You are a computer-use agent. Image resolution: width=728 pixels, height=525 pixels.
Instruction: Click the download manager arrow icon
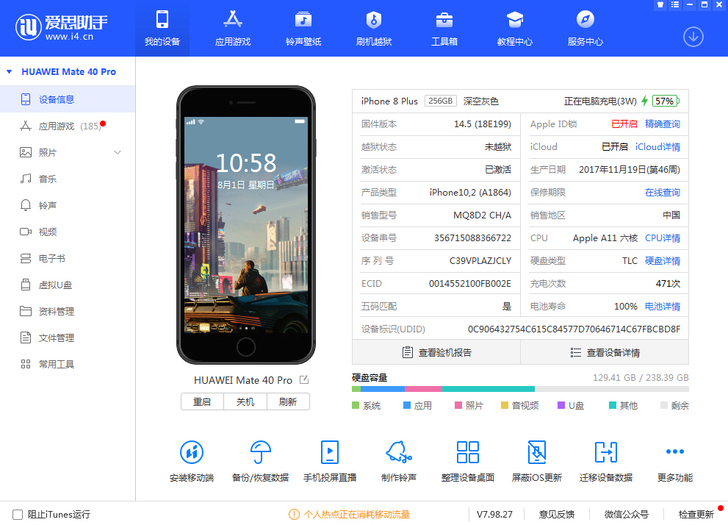click(693, 37)
